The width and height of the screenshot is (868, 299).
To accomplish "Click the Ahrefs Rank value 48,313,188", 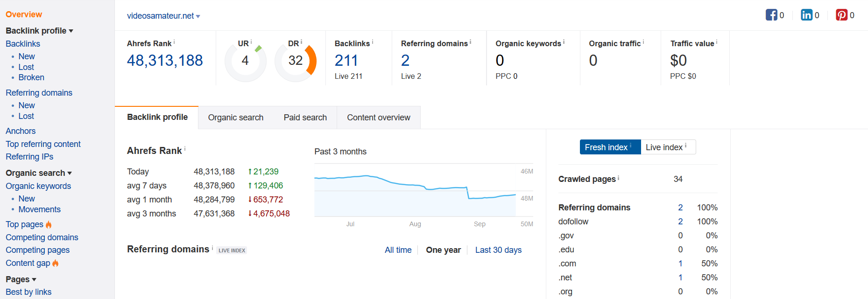I will coord(165,60).
